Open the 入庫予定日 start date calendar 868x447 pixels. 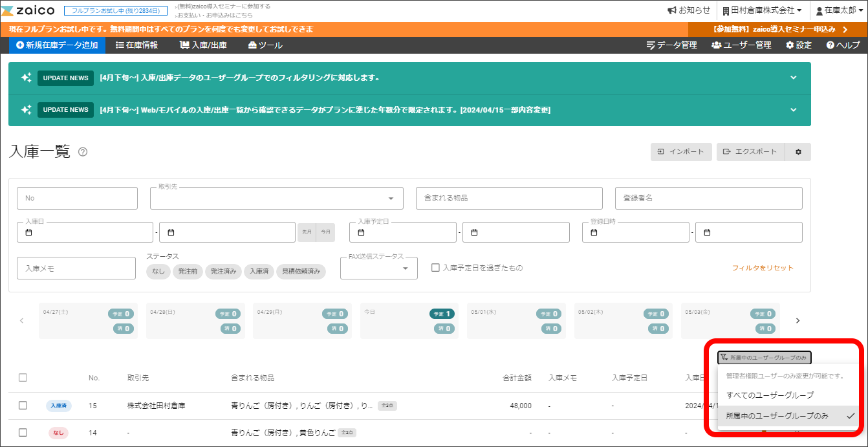click(403, 232)
